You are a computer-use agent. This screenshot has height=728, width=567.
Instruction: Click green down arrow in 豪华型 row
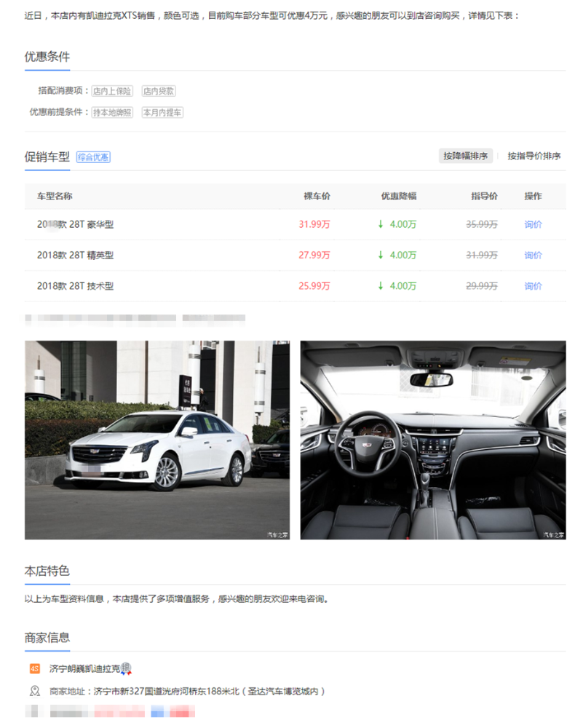tap(381, 224)
